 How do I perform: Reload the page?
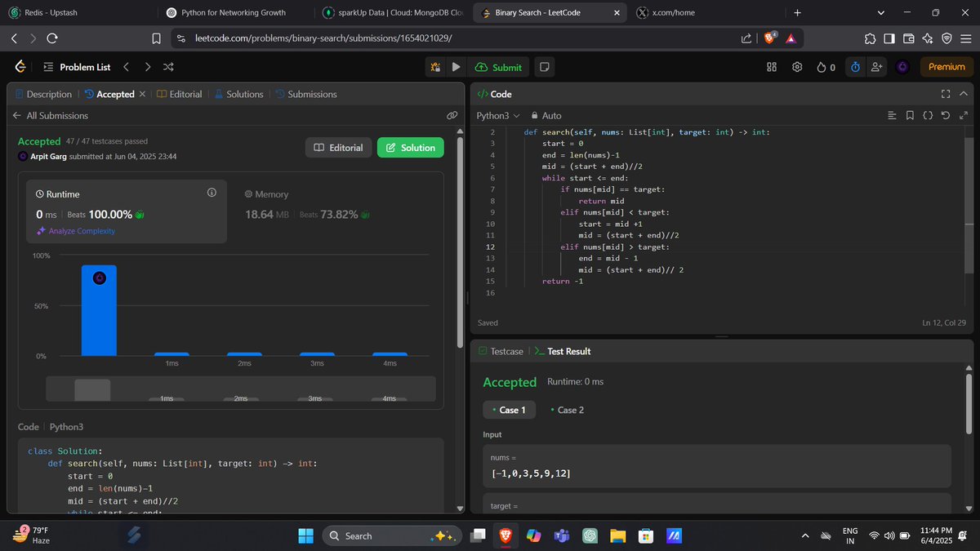point(52,38)
